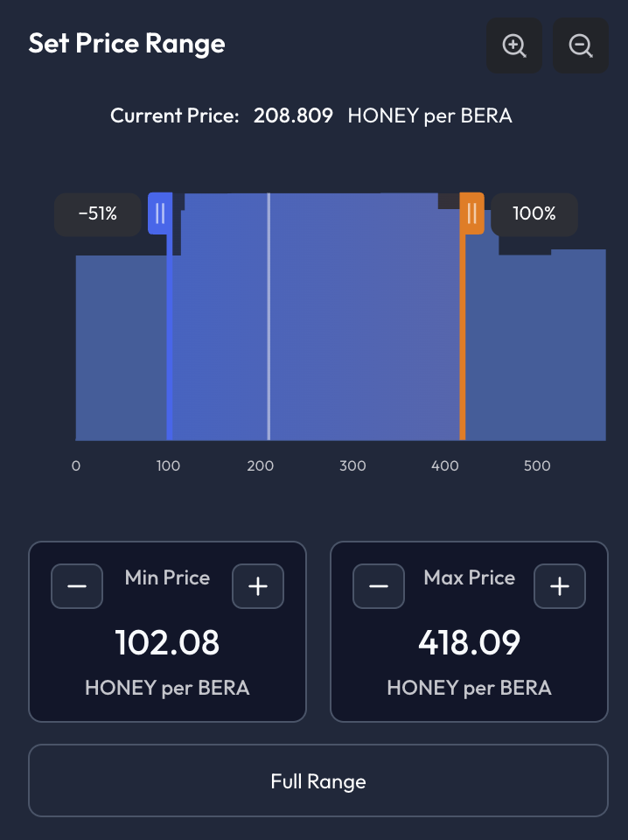This screenshot has height=840, width=628.
Task: Increase Max Price with plus button
Action: (x=560, y=586)
